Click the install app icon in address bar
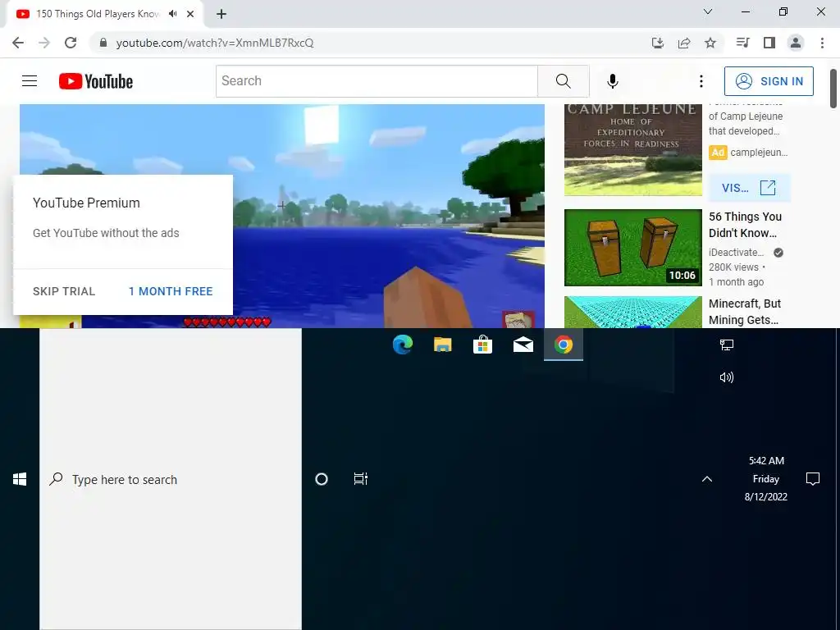This screenshot has width=840, height=630. coord(657,43)
